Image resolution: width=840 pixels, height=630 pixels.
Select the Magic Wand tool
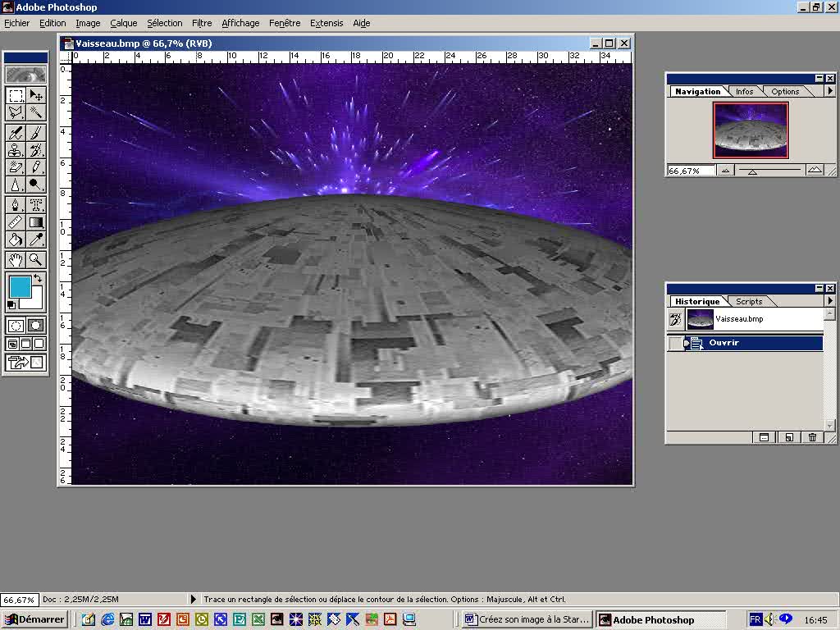tap(36, 112)
